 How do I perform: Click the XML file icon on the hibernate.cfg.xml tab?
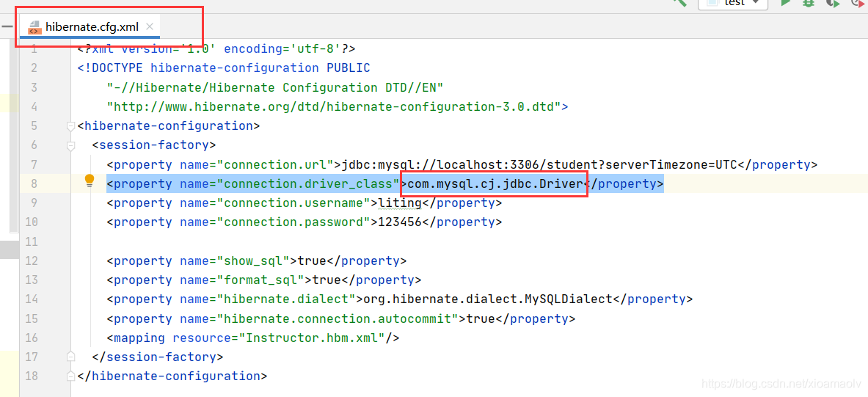point(35,26)
